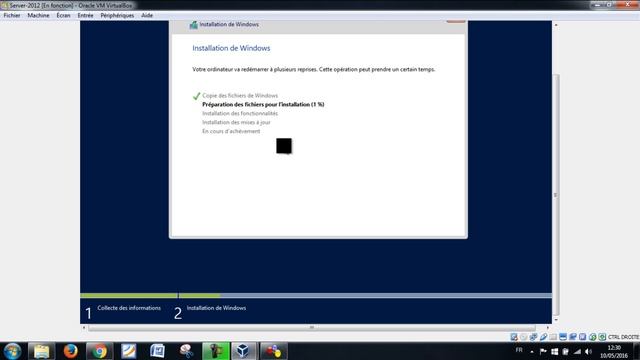Click the video capture status icon
640x360 pixels.
pos(573,337)
